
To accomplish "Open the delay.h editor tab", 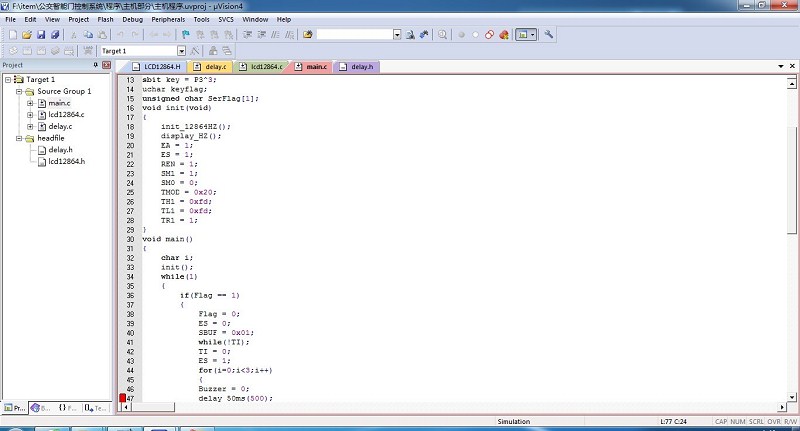I will (x=360, y=66).
